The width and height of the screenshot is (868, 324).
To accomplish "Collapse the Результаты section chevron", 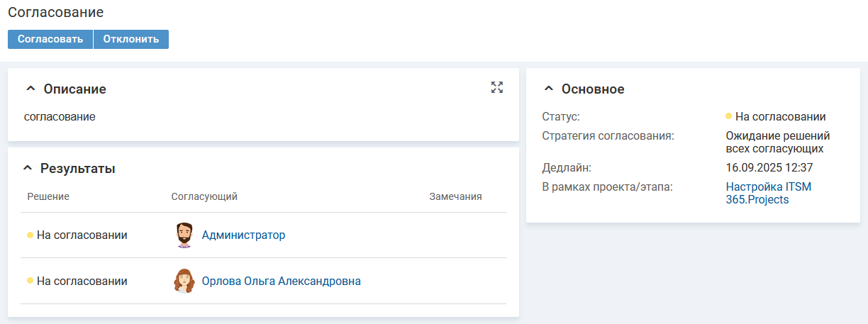I will tap(28, 169).
